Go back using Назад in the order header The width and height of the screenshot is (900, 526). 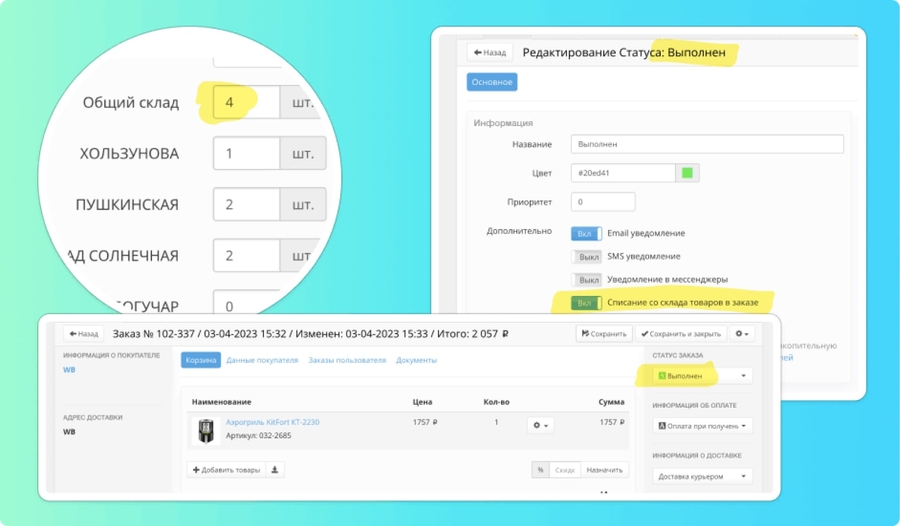(85, 334)
